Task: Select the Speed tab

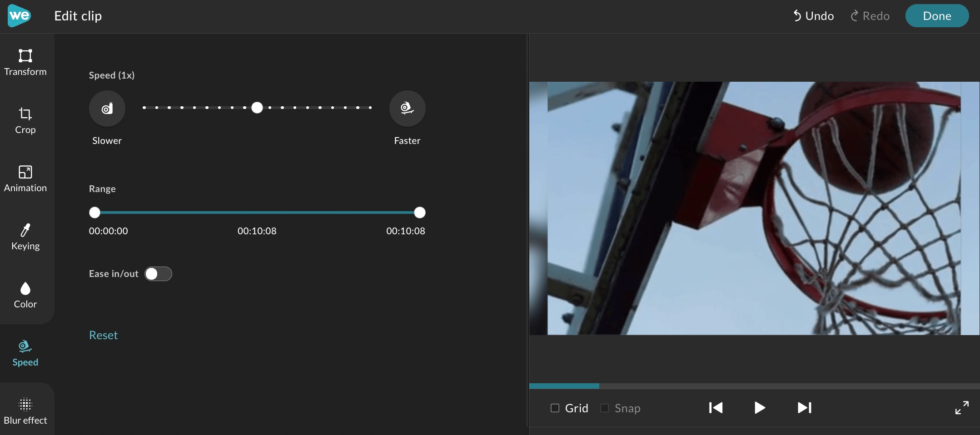Action: coord(25,353)
